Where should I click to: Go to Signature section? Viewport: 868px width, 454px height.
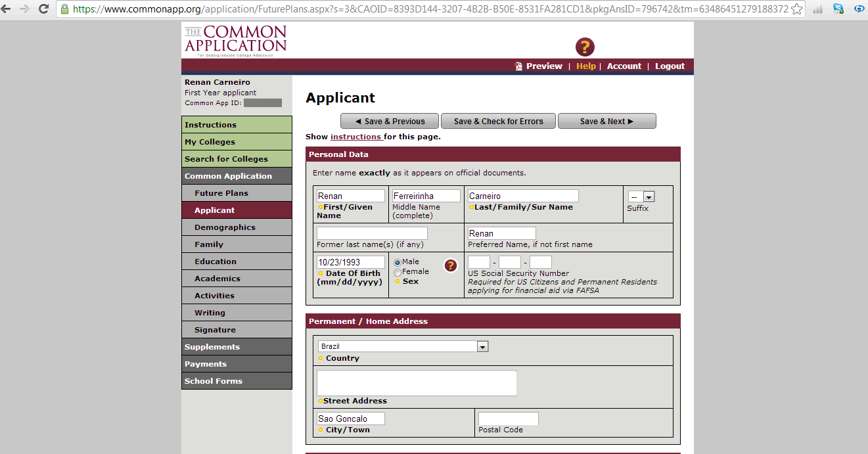point(237,330)
